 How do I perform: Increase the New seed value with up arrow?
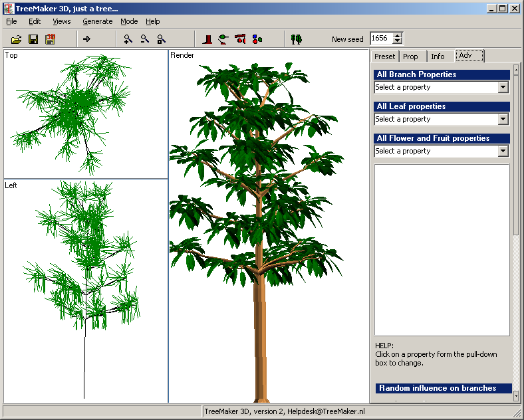398,36
